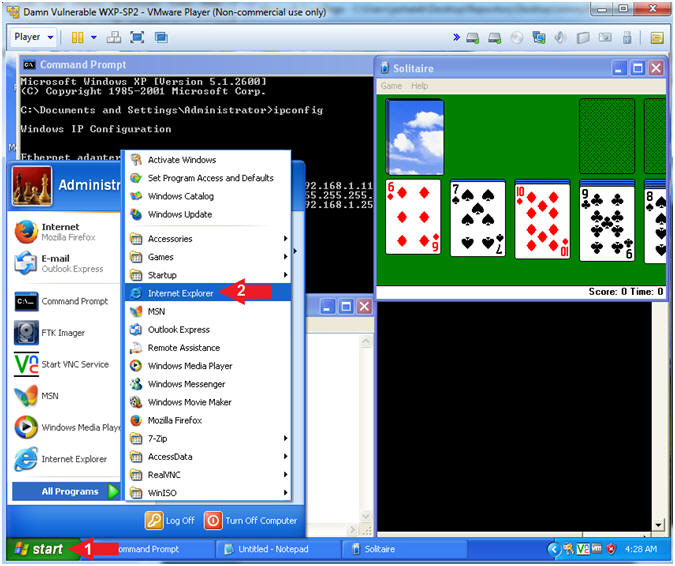Expand the WinISO submenu
The height and width of the screenshot is (566, 675).
coord(208,492)
